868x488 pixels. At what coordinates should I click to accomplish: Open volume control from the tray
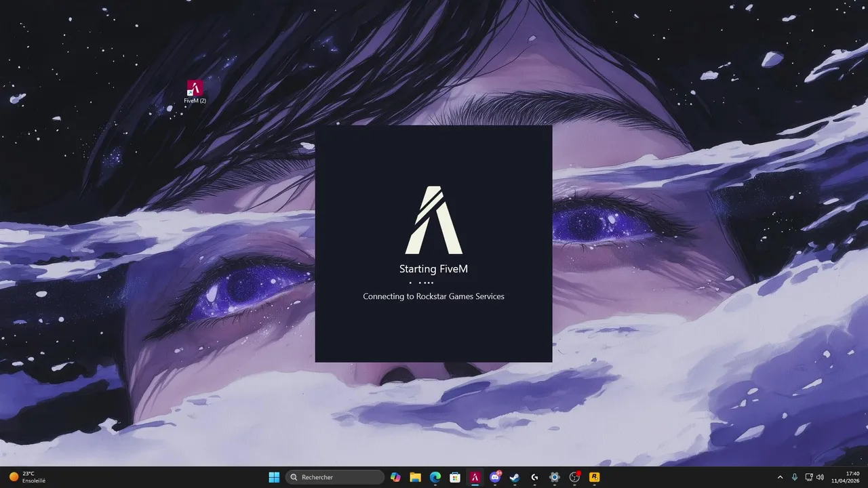click(821, 477)
